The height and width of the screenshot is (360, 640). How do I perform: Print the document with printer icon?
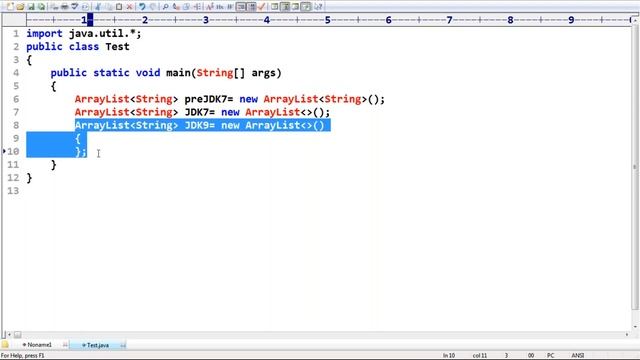(x=64, y=7)
